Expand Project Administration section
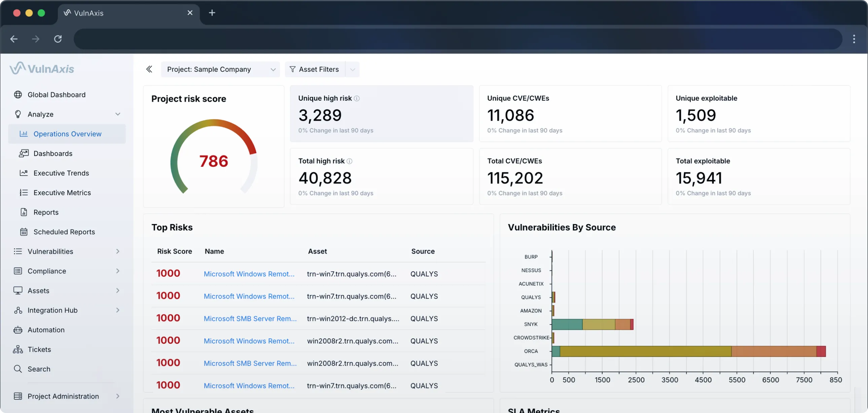The image size is (868, 413). click(x=118, y=396)
